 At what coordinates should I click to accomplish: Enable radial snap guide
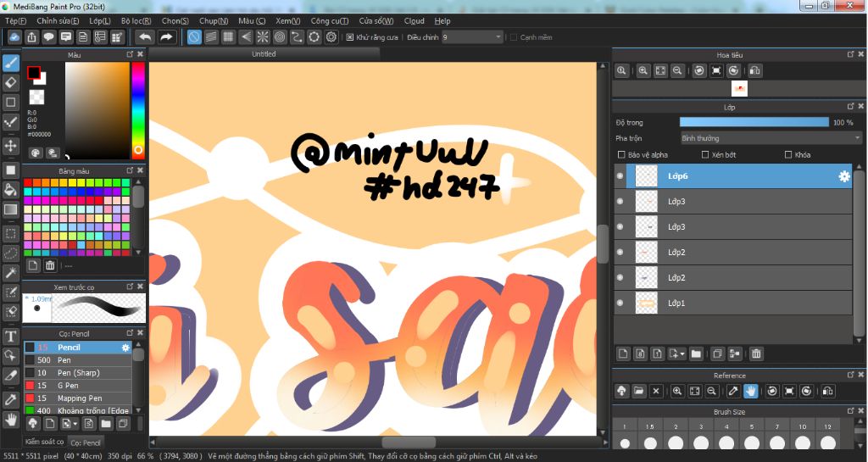point(263,37)
